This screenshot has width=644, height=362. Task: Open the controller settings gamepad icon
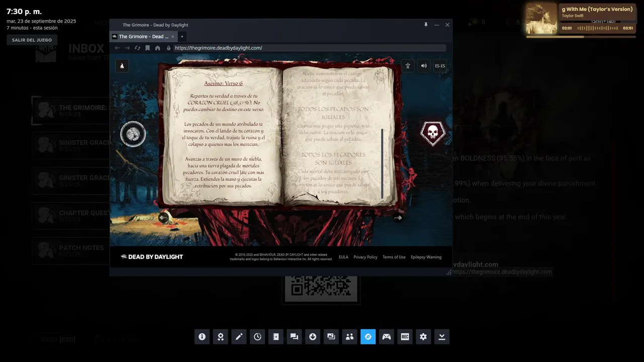[386, 337]
